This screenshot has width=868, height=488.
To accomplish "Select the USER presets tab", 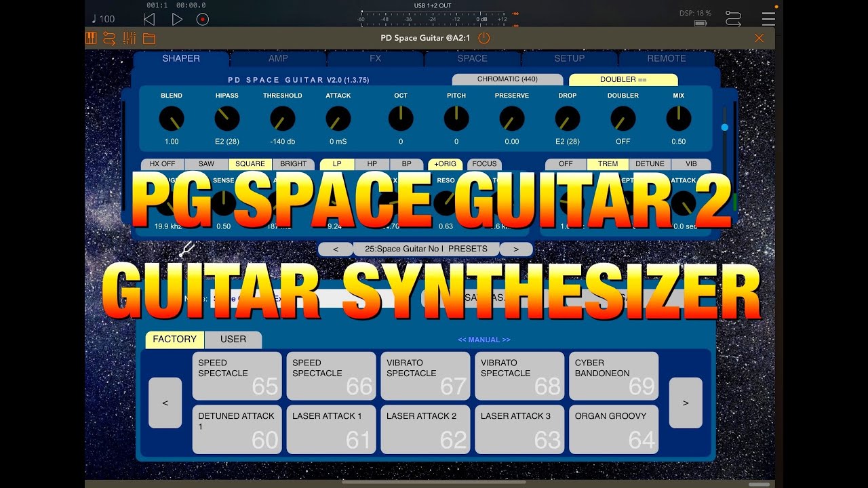I will (233, 339).
